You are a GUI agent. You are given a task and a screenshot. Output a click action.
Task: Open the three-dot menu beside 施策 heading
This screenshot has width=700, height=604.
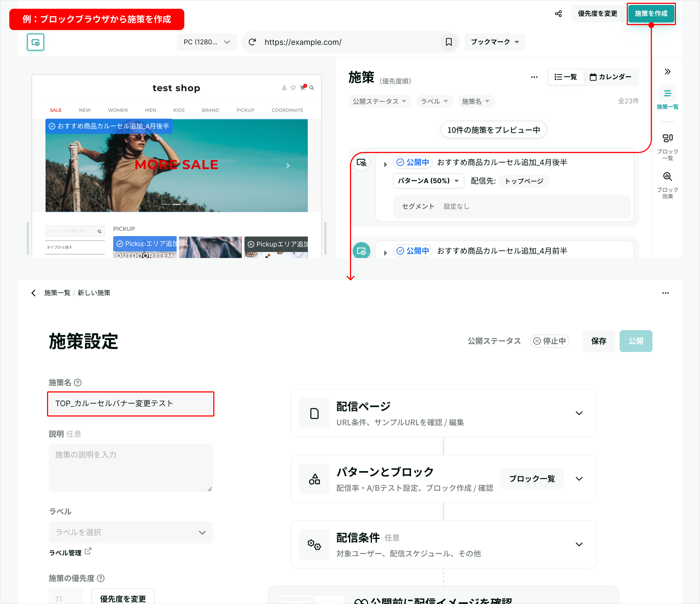pyautogui.click(x=534, y=77)
